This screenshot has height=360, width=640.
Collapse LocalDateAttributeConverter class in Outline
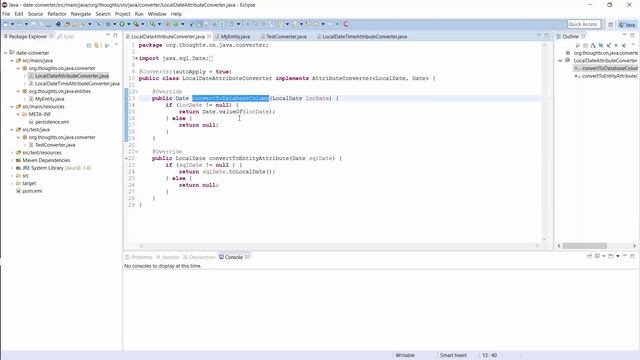pyautogui.click(x=560, y=60)
